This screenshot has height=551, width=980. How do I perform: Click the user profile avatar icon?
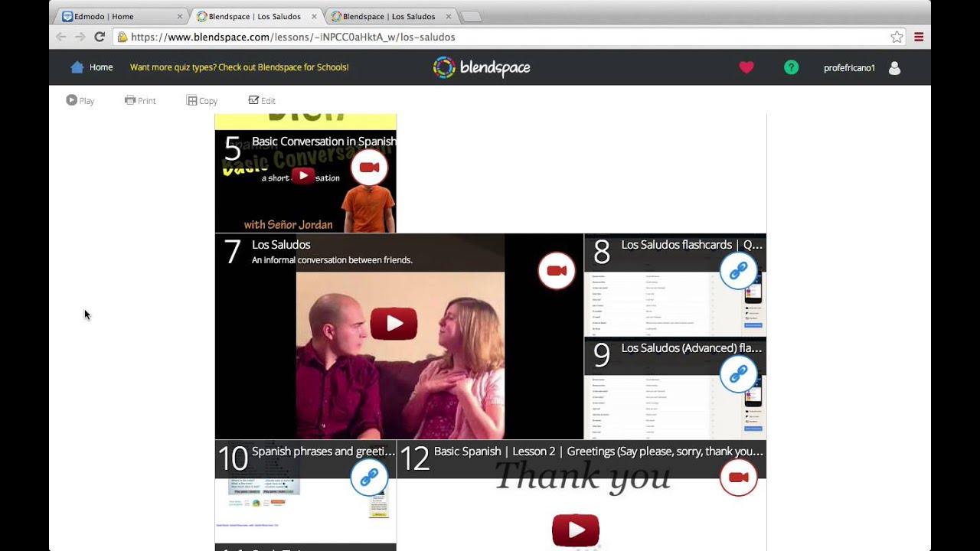coord(894,68)
